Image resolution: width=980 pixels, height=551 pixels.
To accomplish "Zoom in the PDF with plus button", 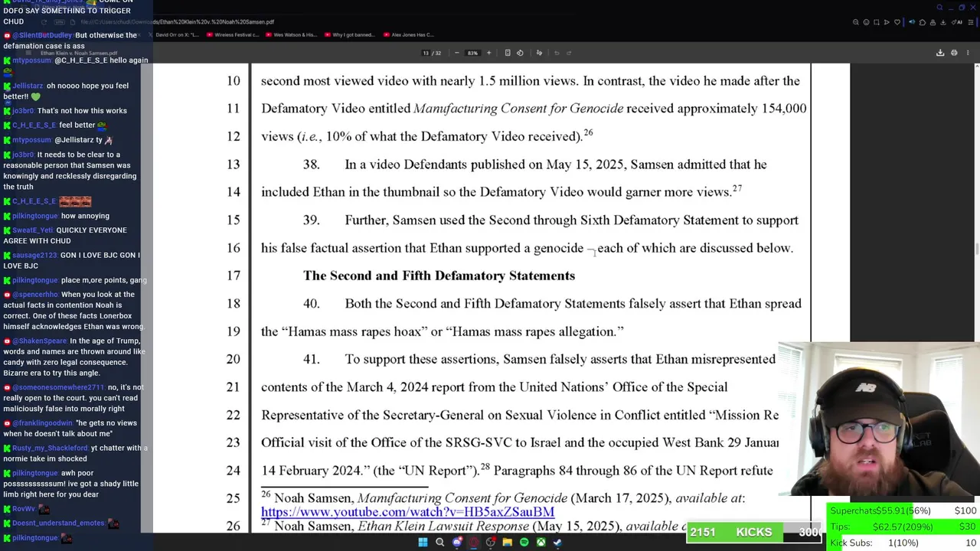I will coord(488,53).
